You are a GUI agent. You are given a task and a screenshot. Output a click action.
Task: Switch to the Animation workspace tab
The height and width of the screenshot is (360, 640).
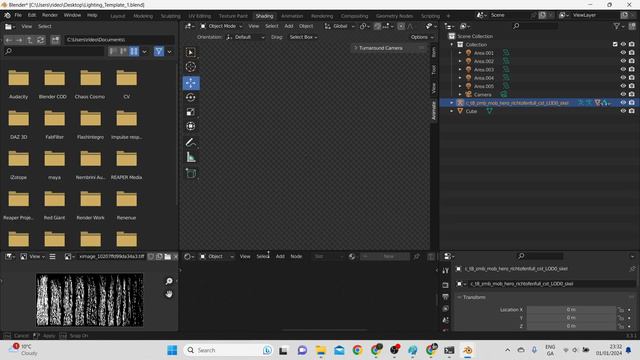[292, 16]
